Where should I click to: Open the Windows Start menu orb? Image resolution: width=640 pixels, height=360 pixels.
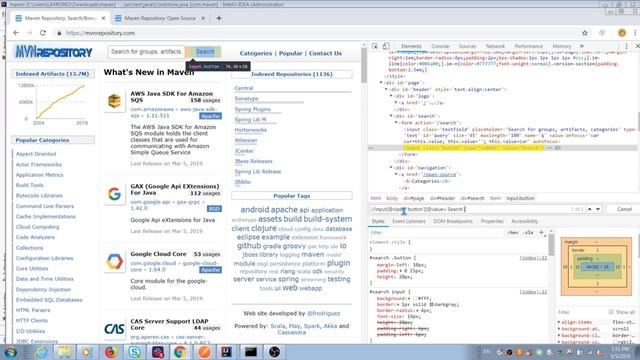[x=11, y=352]
